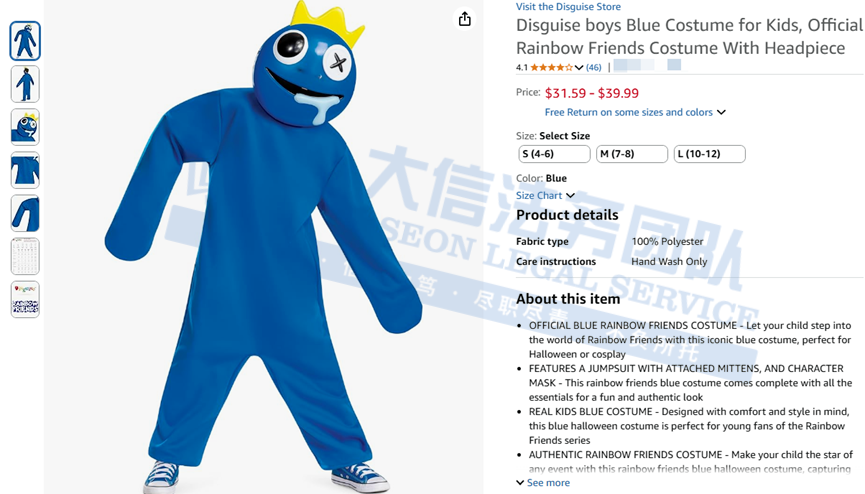Open the 46 reviews link
Viewport: 865px width, 494px height.
[594, 67]
